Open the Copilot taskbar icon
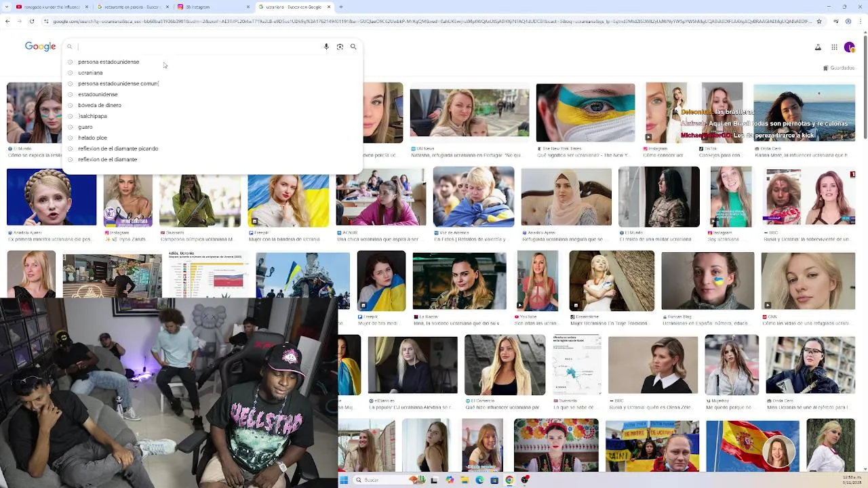Viewport: 868px width, 488px height. 450,480
